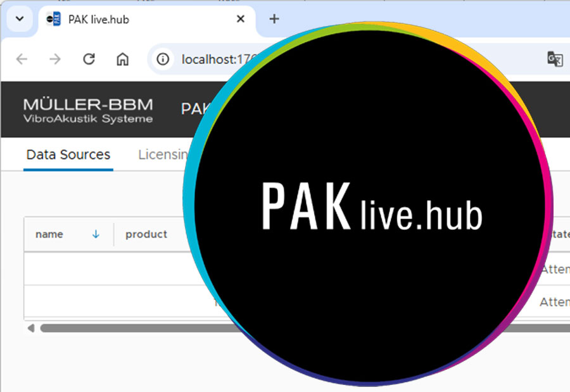Reload the current page
This screenshot has height=392, width=570.
(x=89, y=60)
